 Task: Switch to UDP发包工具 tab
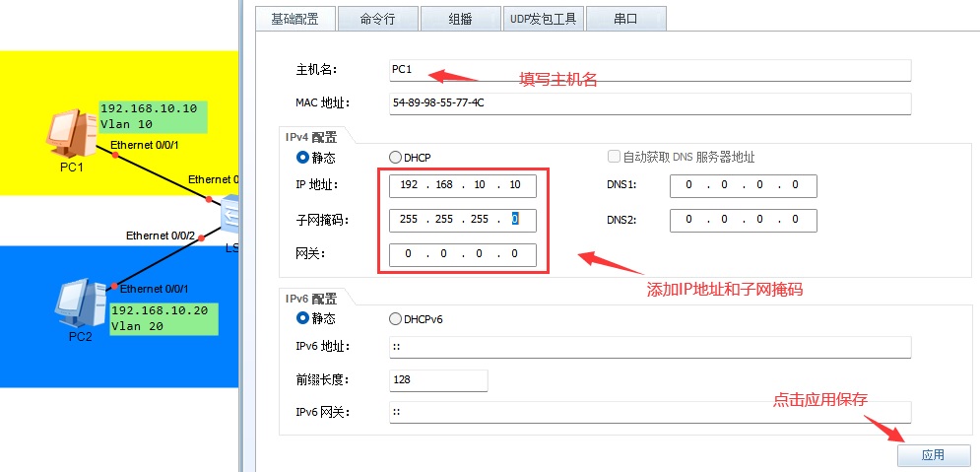544,19
